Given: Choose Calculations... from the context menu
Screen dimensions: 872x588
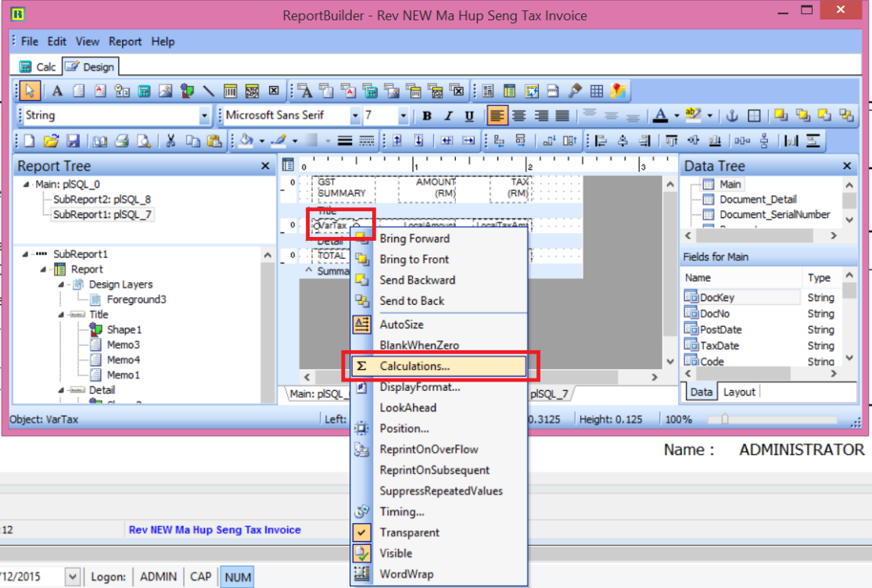Looking at the screenshot, I should (414, 366).
